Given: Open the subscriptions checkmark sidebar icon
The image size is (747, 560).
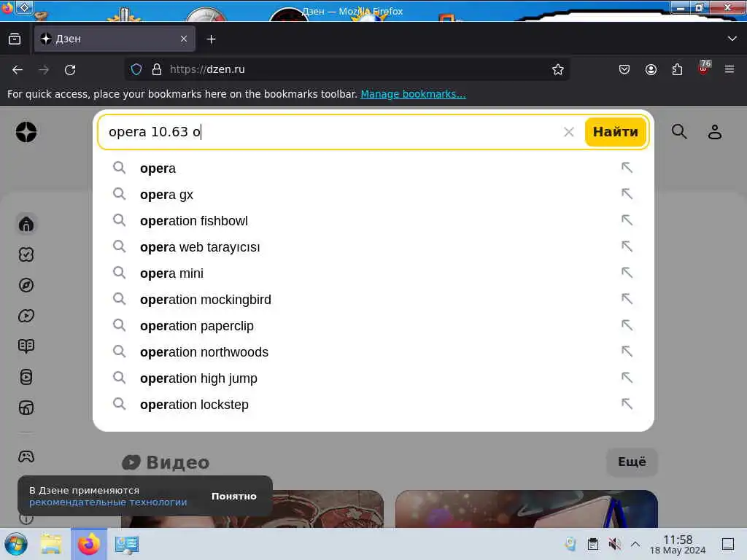Looking at the screenshot, I should 26,254.
